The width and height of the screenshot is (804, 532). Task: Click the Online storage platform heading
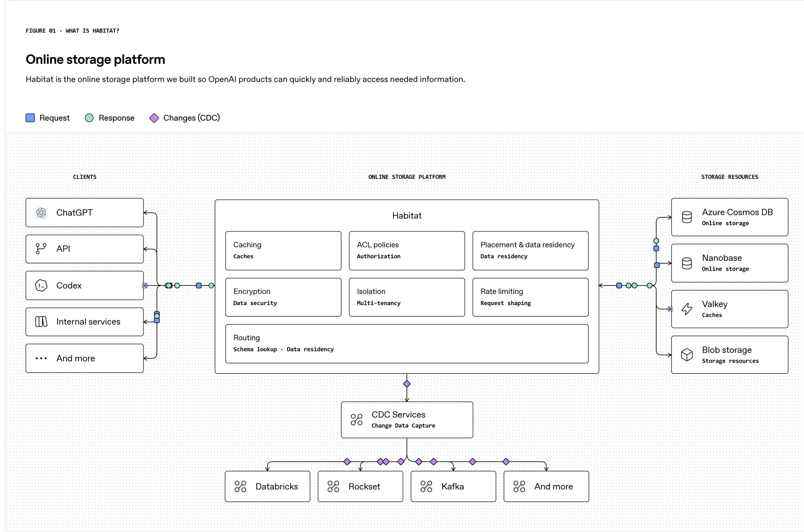[96, 59]
